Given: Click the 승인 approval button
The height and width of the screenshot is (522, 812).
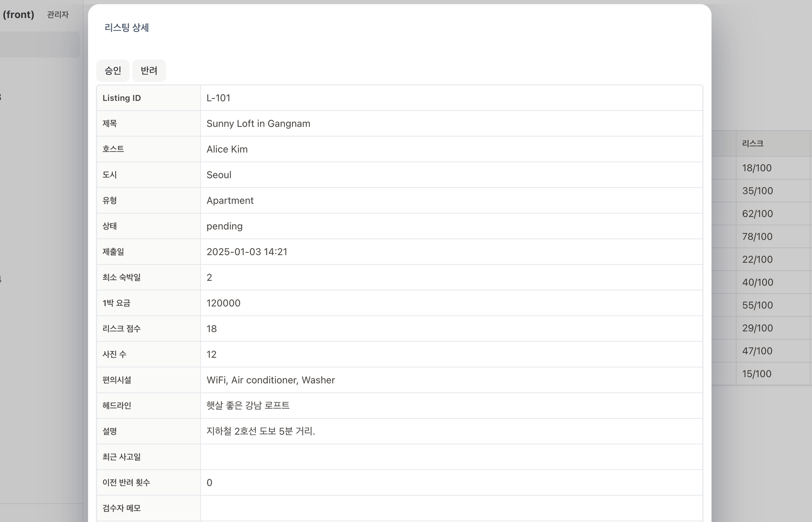Looking at the screenshot, I should point(113,70).
